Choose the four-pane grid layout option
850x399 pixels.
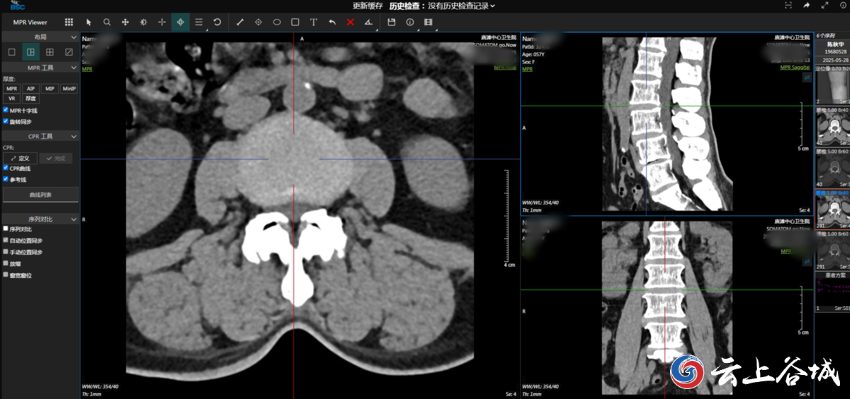point(50,52)
